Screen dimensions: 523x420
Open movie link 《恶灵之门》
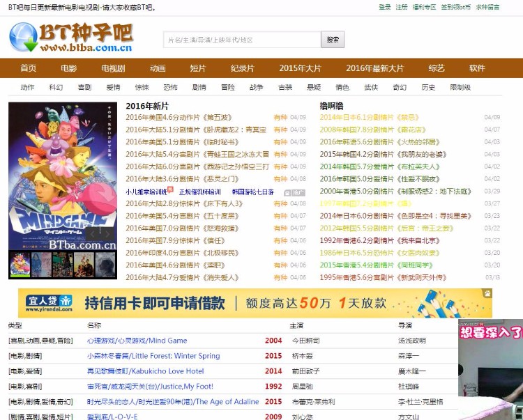point(183,179)
